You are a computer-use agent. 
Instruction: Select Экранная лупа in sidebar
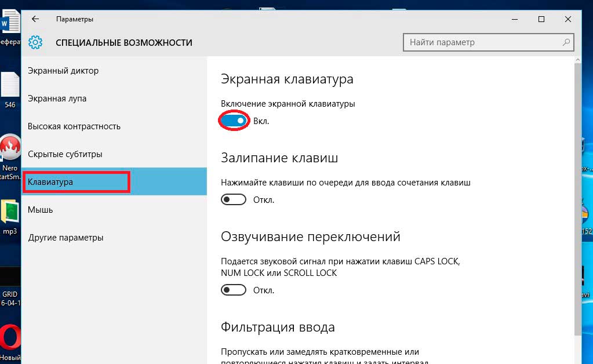click(x=57, y=99)
